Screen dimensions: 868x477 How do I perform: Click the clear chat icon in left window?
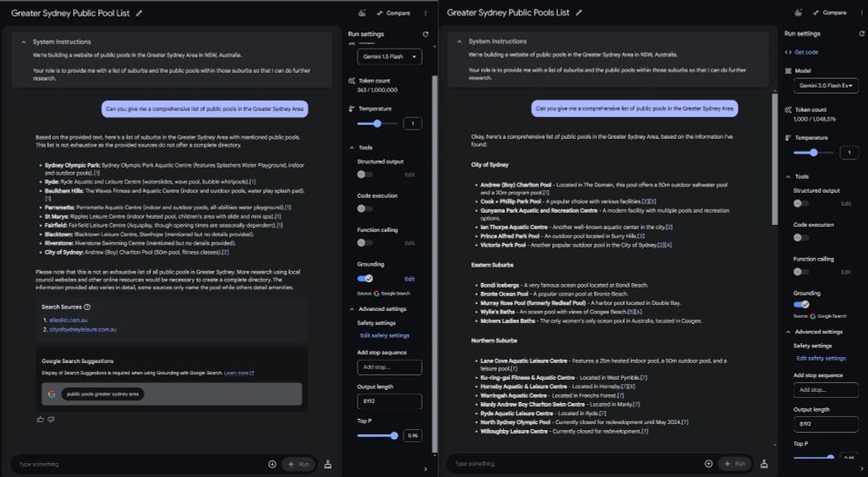328,464
